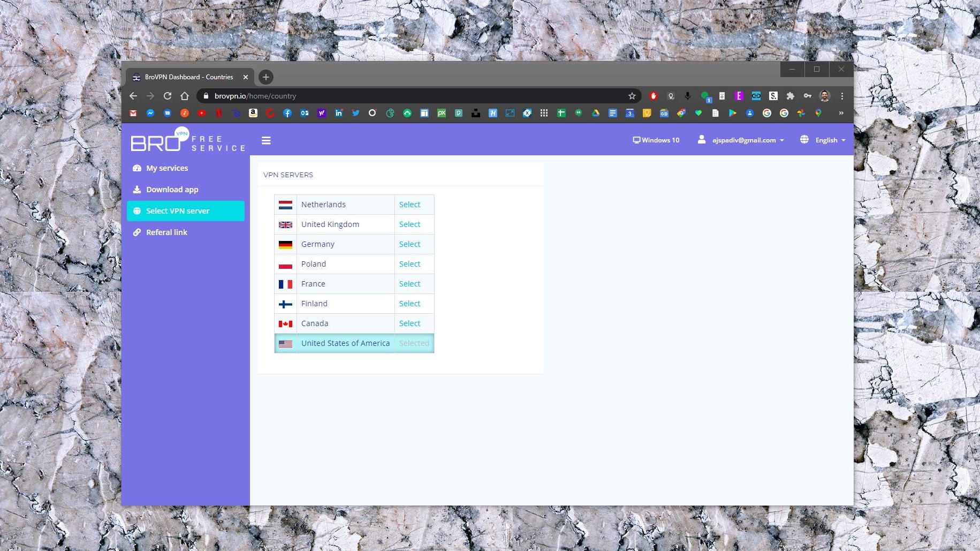Open the Google Docs bookmark icon
980x551 pixels.
(613, 113)
